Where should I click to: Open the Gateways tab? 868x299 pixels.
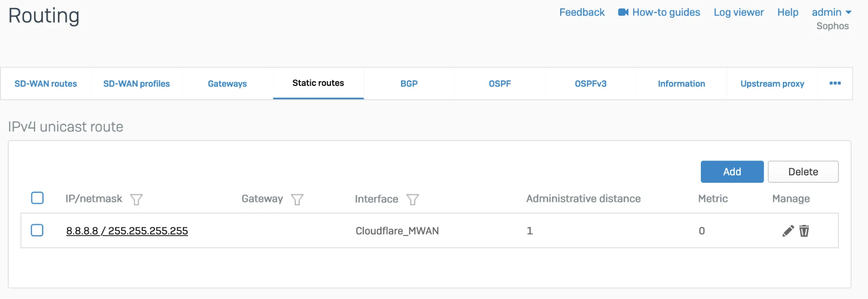click(x=227, y=84)
